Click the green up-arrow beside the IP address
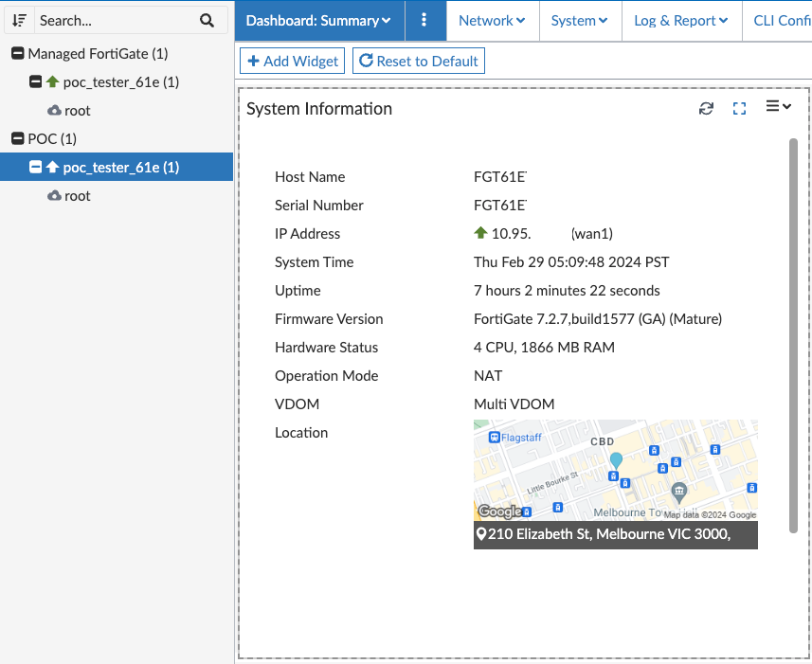 480,233
